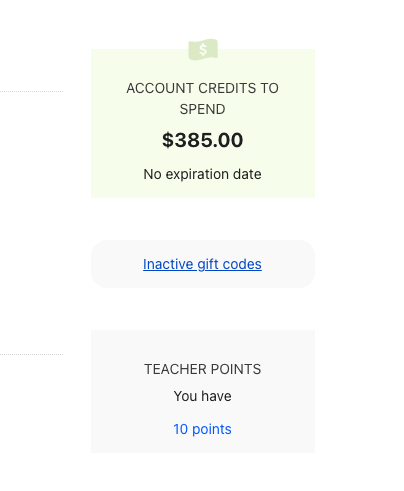
Task: Click the white dollar sign on the bill
Action: (203, 50)
